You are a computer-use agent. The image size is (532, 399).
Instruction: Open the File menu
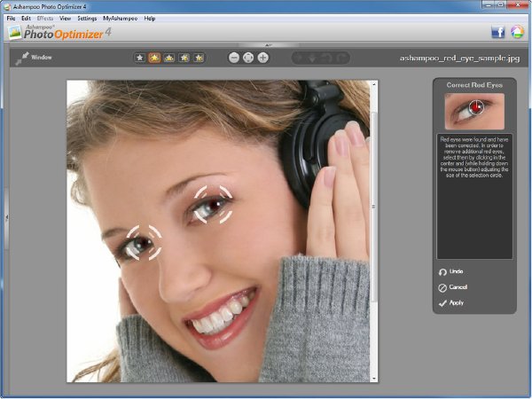click(x=11, y=19)
